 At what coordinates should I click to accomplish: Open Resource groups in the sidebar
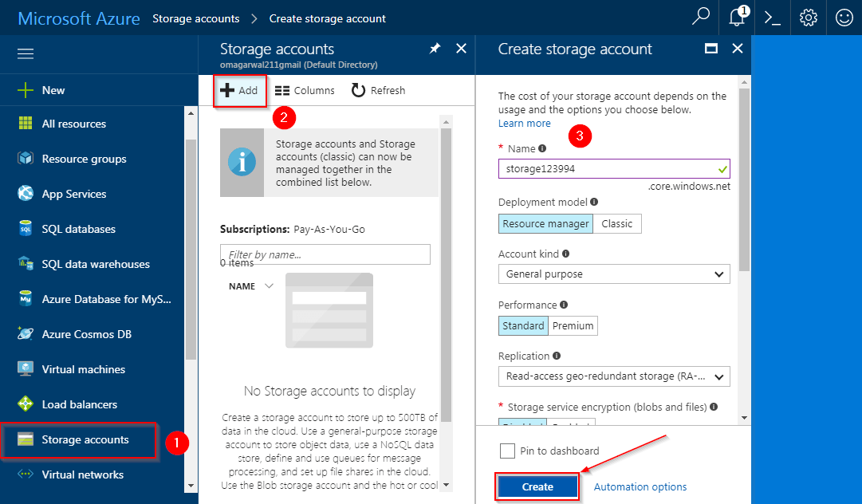click(x=84, y=159)
